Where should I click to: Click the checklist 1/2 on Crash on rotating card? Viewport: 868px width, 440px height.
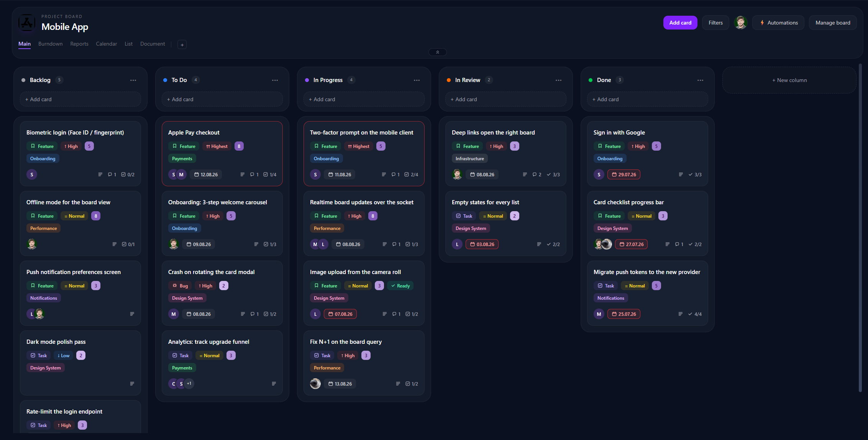tap(270, 314)
